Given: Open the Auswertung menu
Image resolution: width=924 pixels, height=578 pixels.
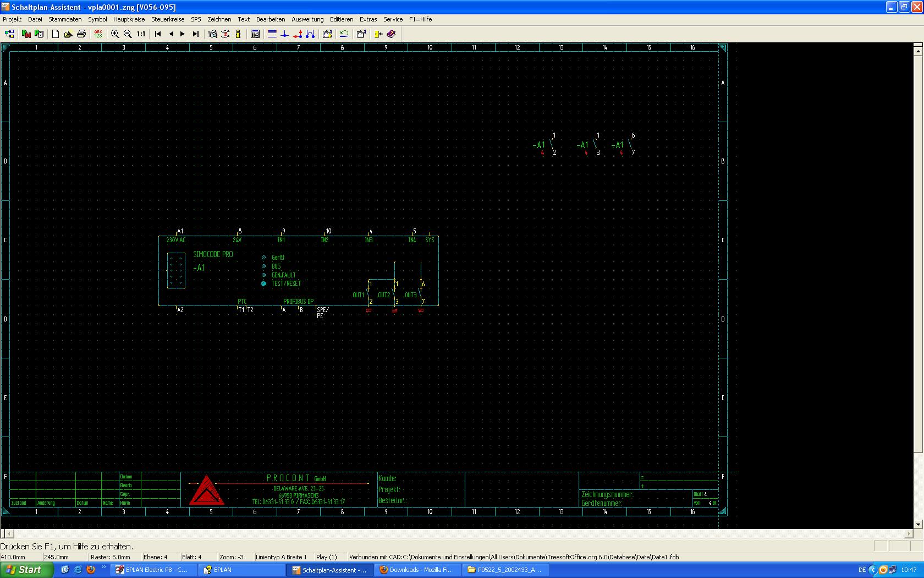Looking at the screenshot, I should tap(307, 19).
